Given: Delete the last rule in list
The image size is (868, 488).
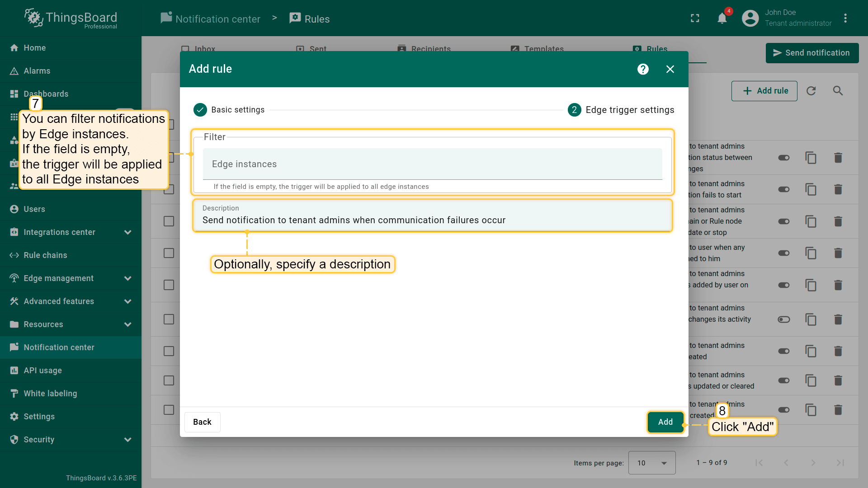Looking at the screenshot, I should (838, 410).
